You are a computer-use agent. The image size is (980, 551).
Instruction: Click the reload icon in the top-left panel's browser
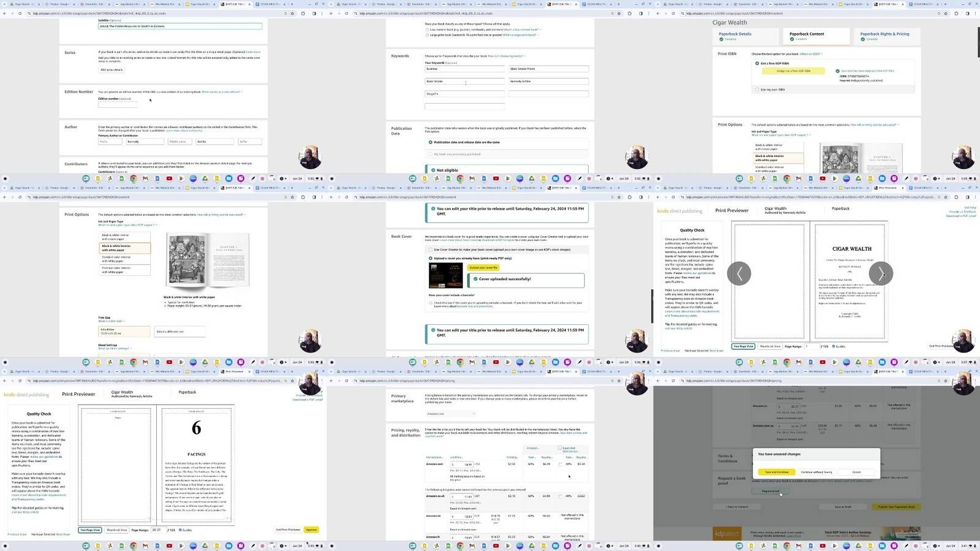coord(20,13)
